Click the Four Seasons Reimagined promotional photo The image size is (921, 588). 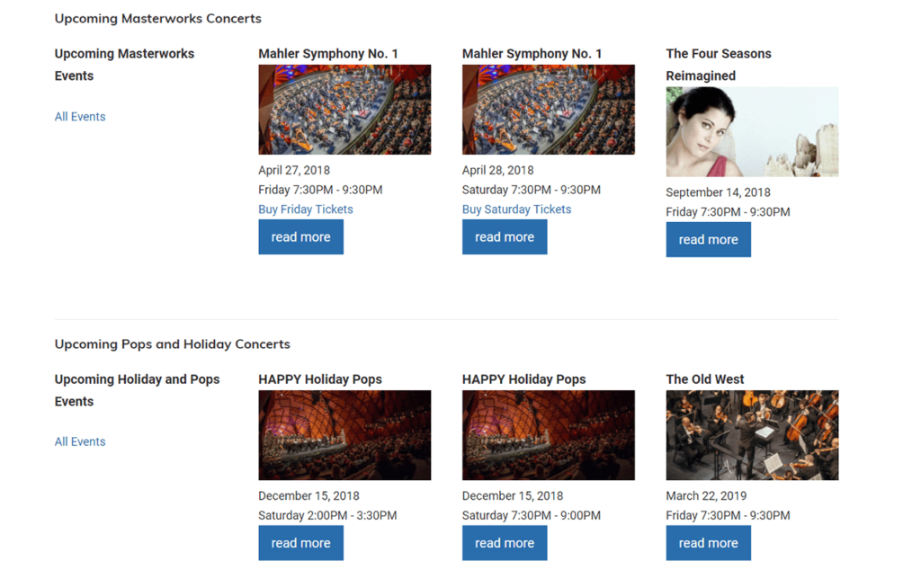click(752, 131)
